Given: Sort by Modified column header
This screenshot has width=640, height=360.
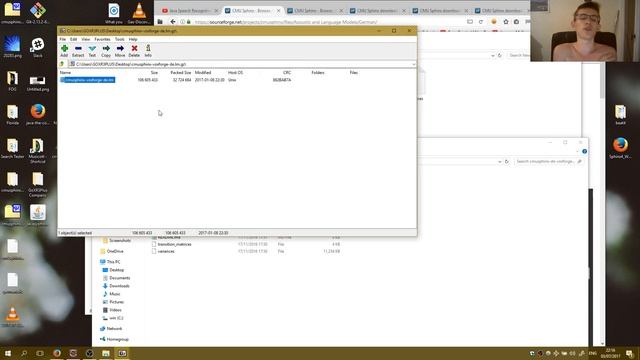Looking at the screenshot, I should pyautogui.click(x=203, y=73).
